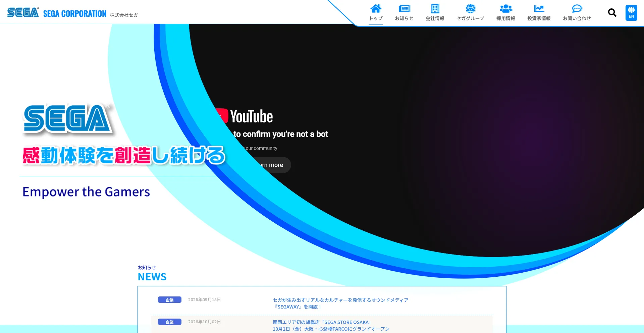Open the セガグループ menu label
644x333 pixels.
point(471,18)
